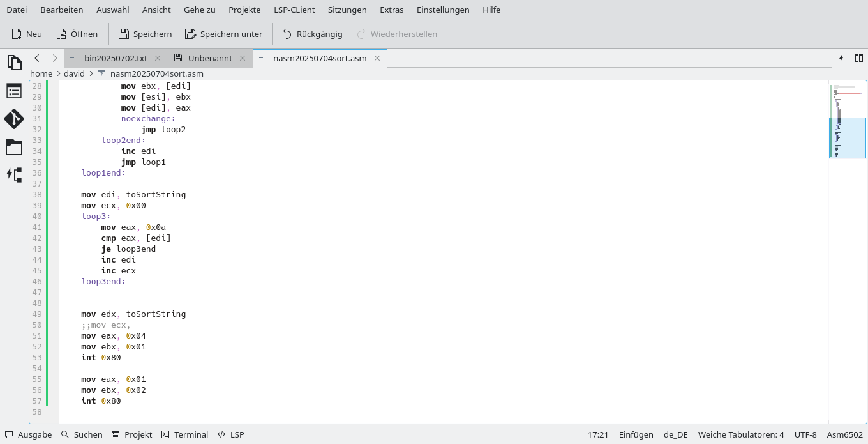Create a new document with Neu
The height and width of the screenshot is (444, 868).
(26, 34)
